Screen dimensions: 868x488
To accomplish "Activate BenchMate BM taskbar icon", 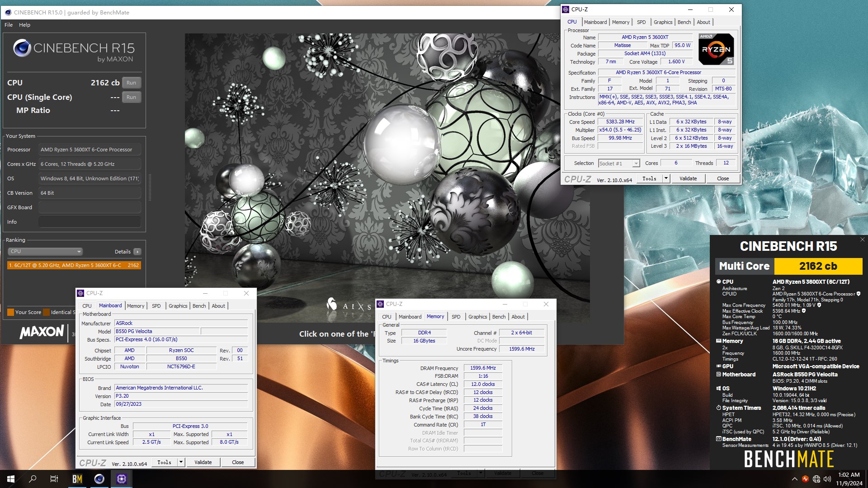I will [77, 479].
